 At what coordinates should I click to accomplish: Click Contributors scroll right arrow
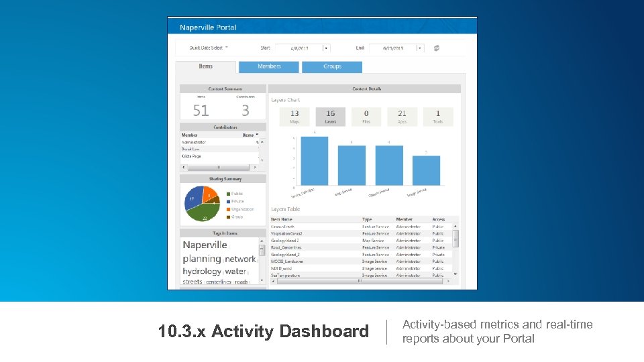(255, 168)
